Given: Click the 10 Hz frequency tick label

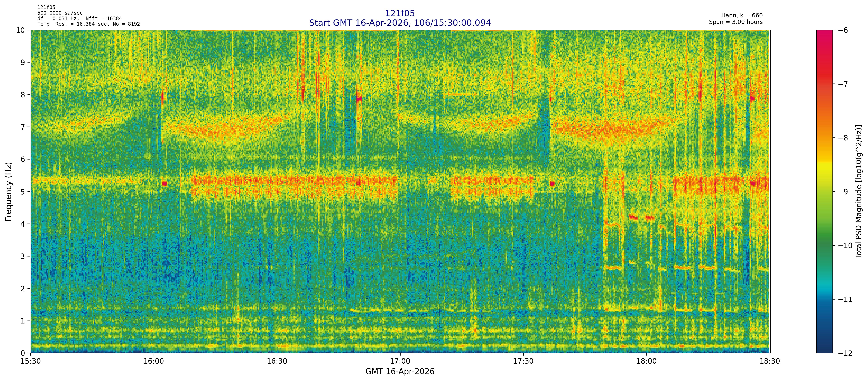Looking at the screenshot, I should [21, 30].
